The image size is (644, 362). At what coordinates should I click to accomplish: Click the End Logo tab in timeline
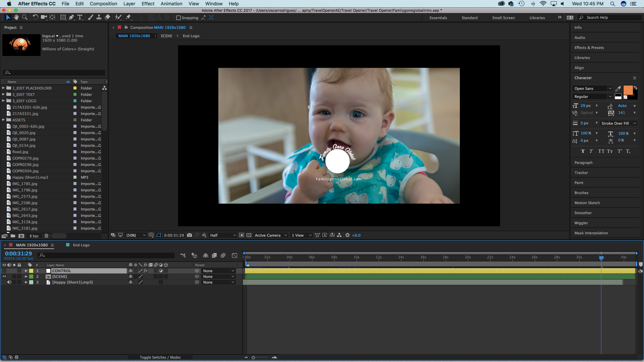(81, 244)
